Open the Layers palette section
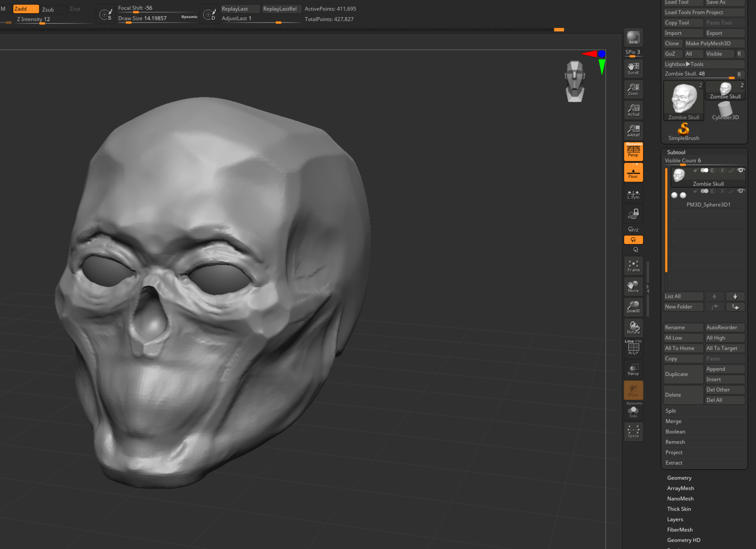This screenshot has width=756, height=549. 675,519
